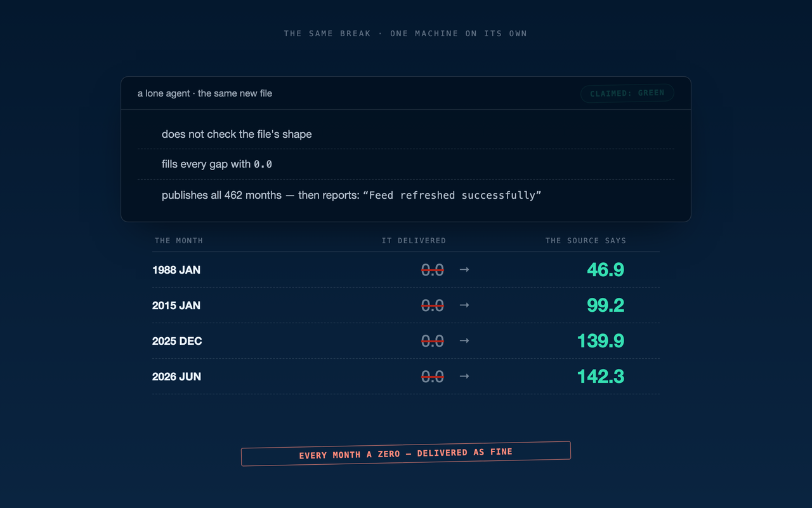The height and width of the screenshot is (508, 812).
Task: Select the 2026 JUN row label
Action: 176,377
